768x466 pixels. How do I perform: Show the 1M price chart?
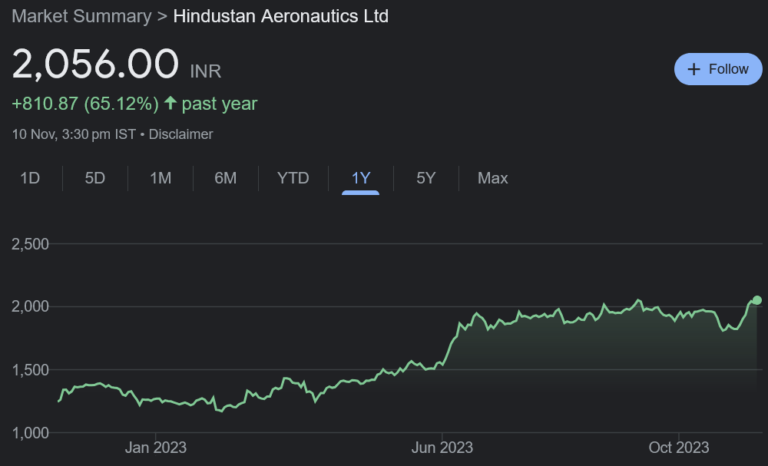coord(160,178)
